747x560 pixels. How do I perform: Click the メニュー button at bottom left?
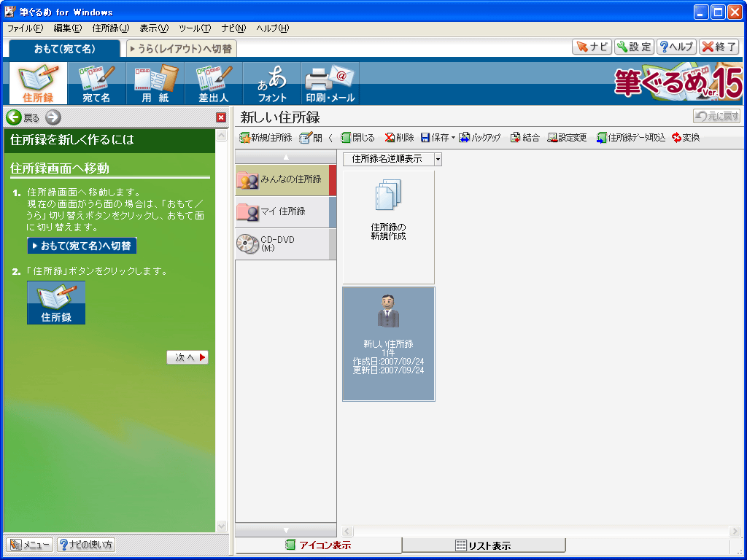(x=30, y=545)
